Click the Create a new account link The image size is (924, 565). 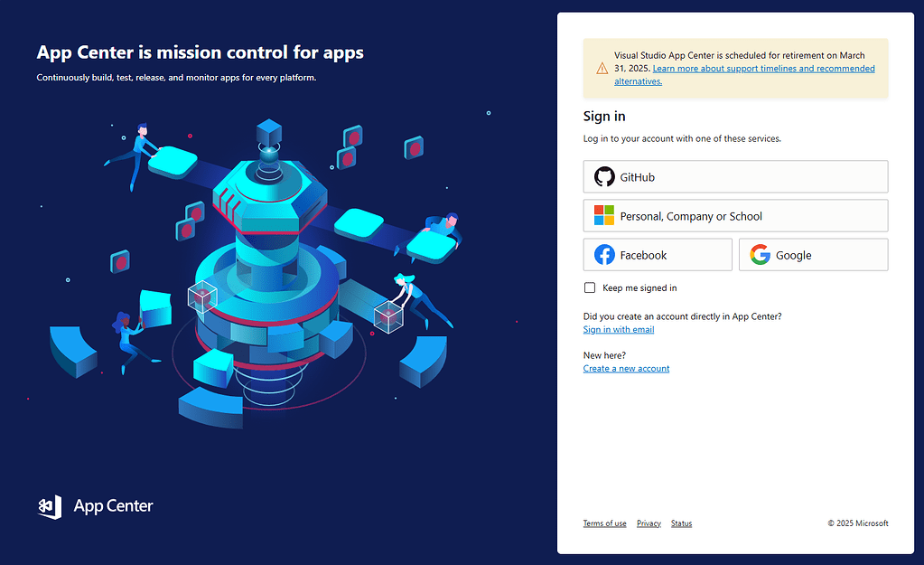click(626, 369)
